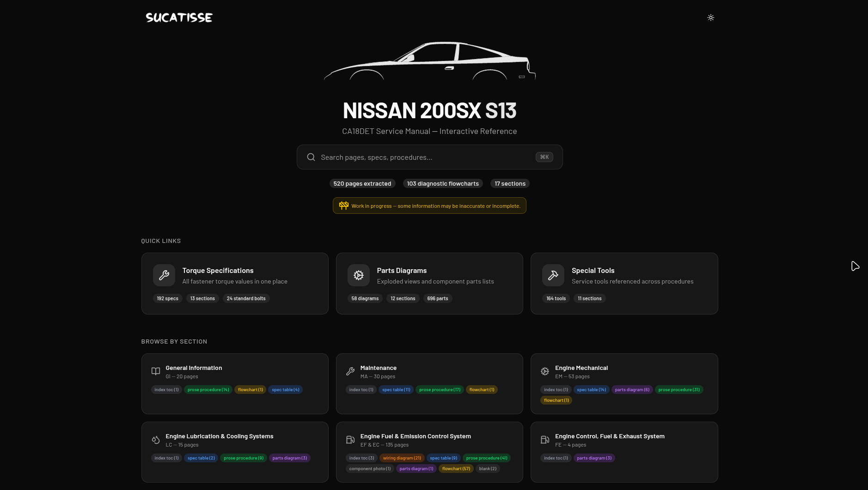868x490 pixels.
Task: Click "blank (2)" tag
Action: (x=488, y=469)
